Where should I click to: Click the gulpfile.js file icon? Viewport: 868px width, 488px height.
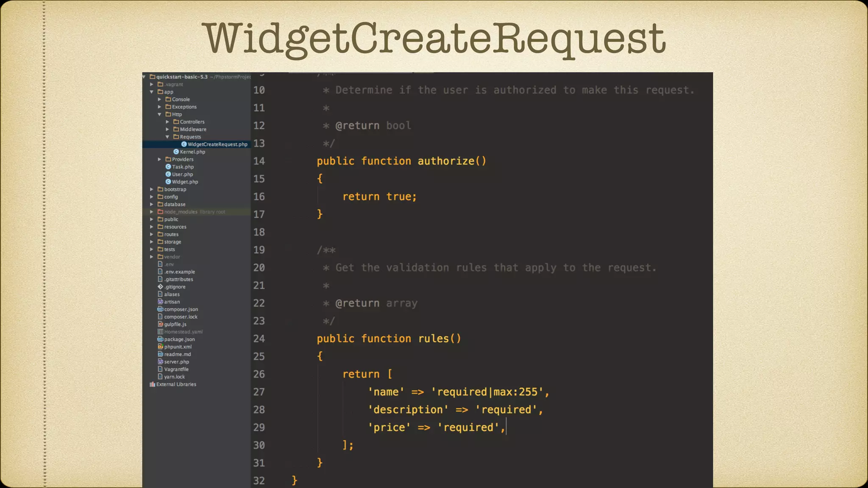160,324
